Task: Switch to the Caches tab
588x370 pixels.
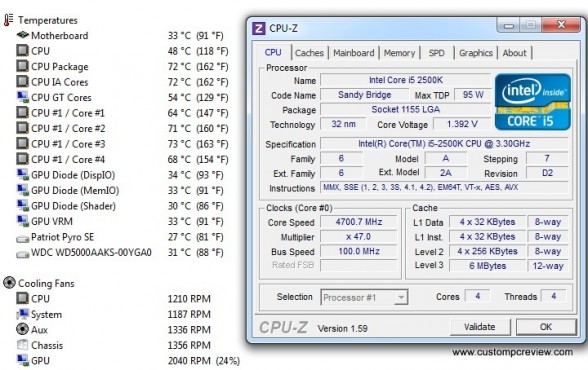Action: (309, 53)
